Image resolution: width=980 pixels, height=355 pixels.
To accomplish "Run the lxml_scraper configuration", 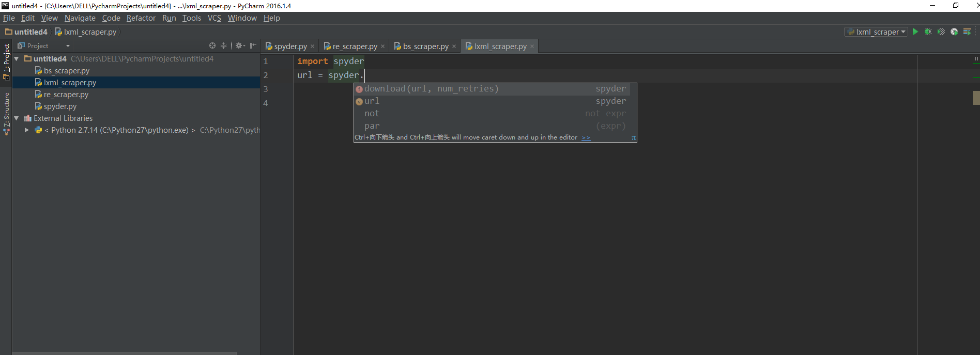I will tap(915, 32).
